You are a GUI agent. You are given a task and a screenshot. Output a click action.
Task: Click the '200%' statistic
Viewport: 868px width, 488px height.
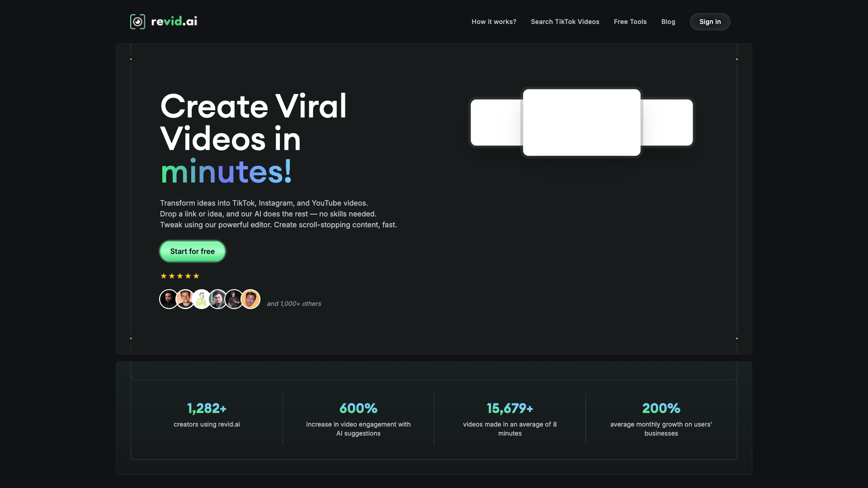[661, 408]
